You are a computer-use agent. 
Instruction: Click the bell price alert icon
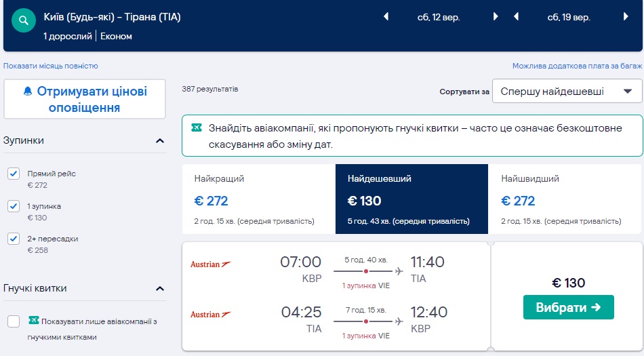(x=28, y=91)
